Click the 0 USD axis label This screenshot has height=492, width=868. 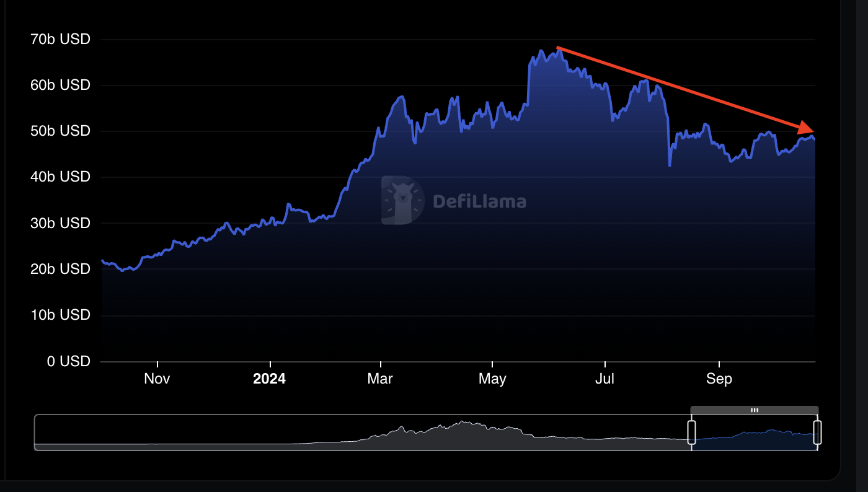(x=68, y=361)
